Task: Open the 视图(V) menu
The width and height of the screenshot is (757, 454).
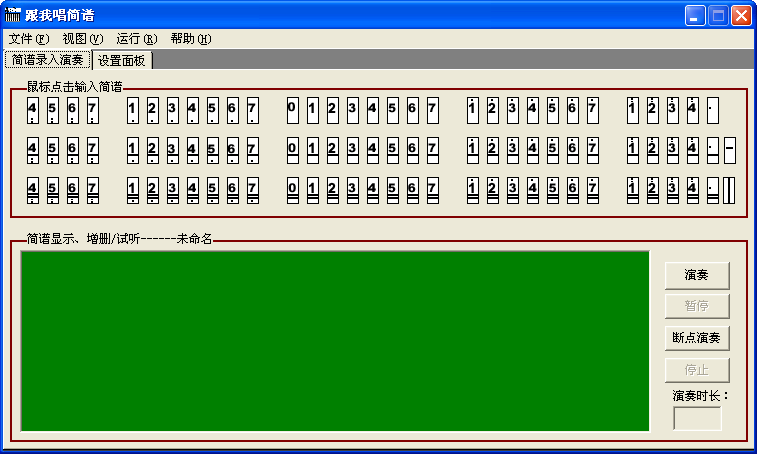Action: [x=83, y=39]
